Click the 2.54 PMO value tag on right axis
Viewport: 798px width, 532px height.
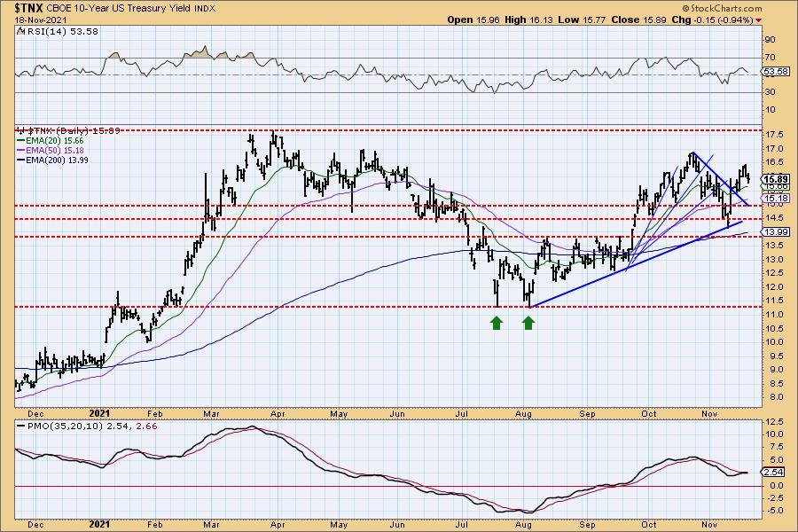point(774,472)
